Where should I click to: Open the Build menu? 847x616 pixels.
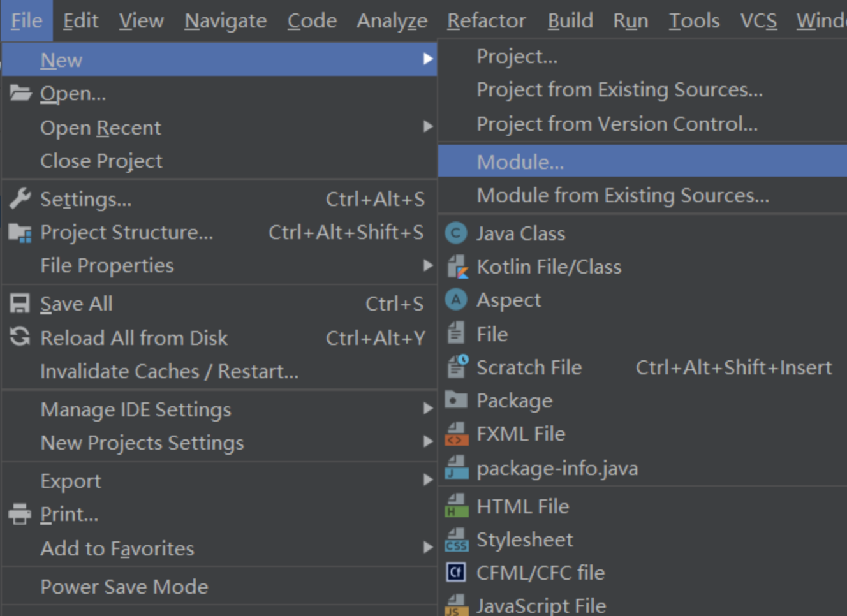[x=570, y=20]
